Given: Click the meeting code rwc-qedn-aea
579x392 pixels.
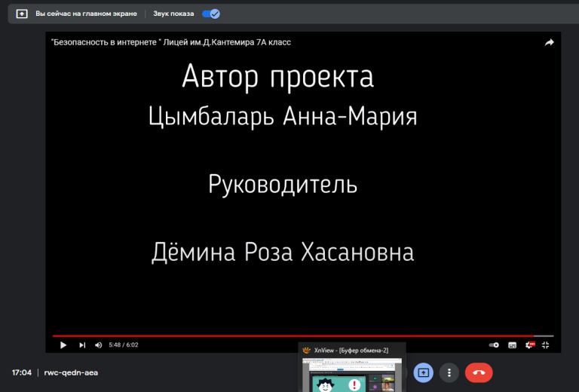Looking at the screenshot, I should click(x=71, y=372).
